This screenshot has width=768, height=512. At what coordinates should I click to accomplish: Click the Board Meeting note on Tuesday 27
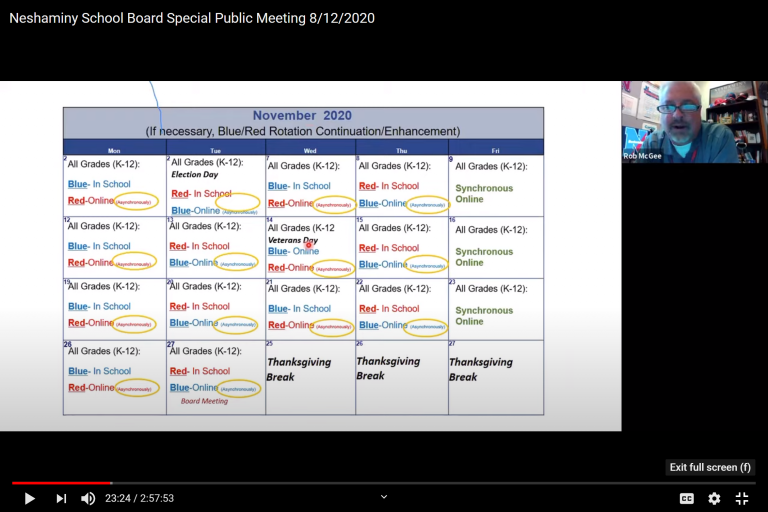[204, 401]
